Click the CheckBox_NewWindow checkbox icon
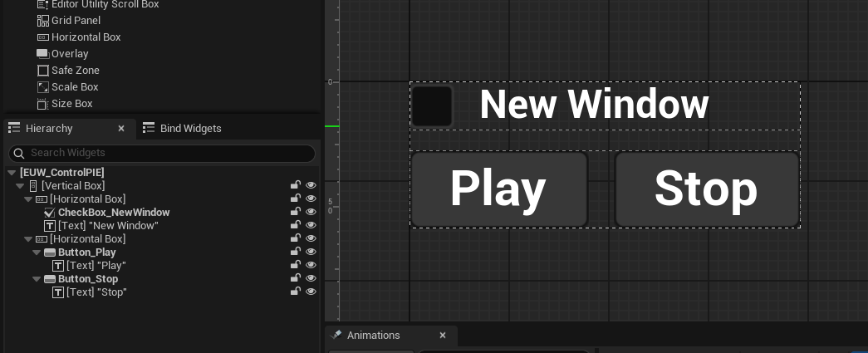868x353 pixels. 49,213
